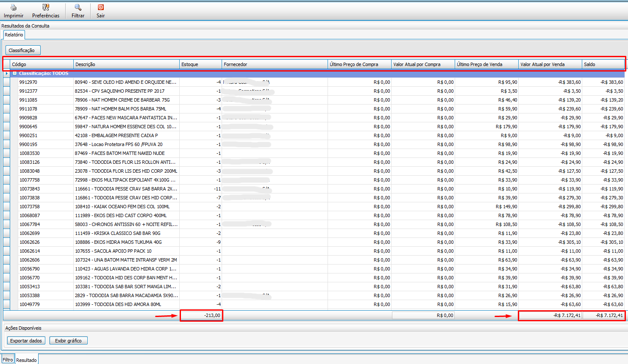The image size is (628, 364).
Task: Click sale price R$ 149,90 for code 10073758
Action: click(x=506, y=207)
